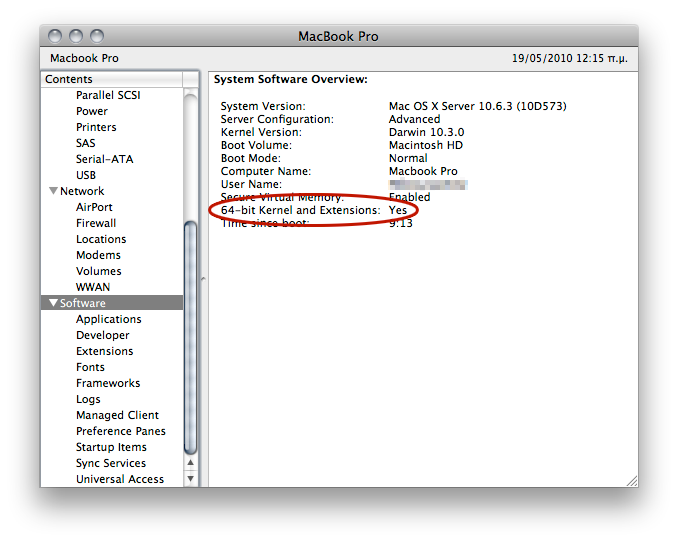678x542 pixels.
Task: Select Parallel SCSI in Contents
Action: point(108,95)
